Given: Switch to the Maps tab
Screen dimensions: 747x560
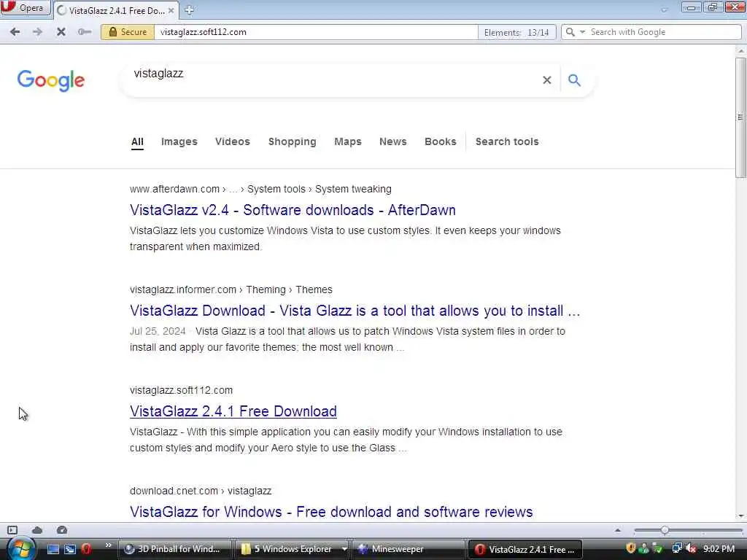Looking at the screenshot, I should tap(348, 142).
